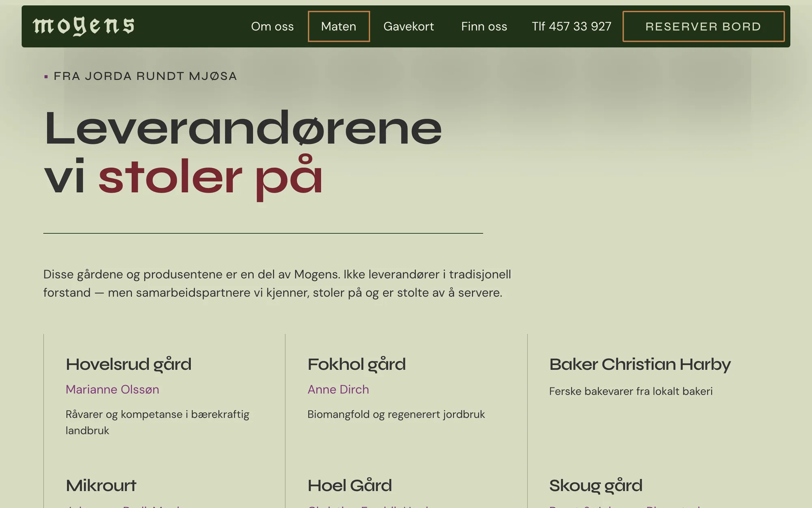Call the phone number Tlf 457 33 927
The image size is (812, 508).
click(572, 26)
